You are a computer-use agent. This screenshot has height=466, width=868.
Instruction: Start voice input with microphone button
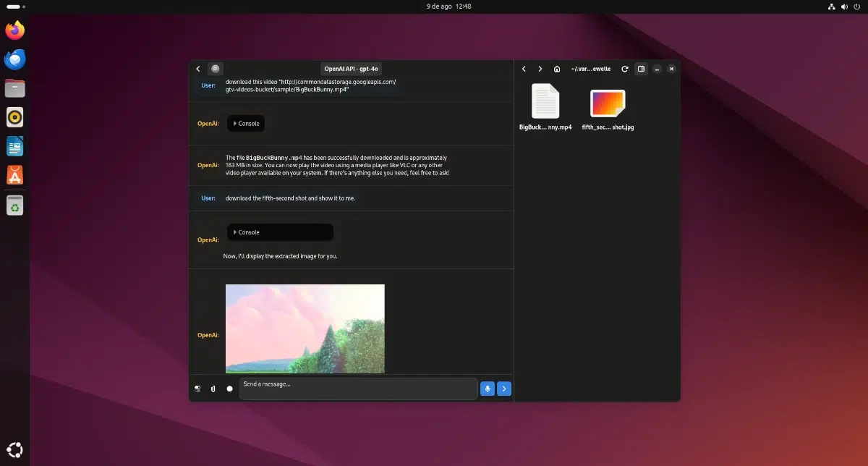click(x=488, y=389)
